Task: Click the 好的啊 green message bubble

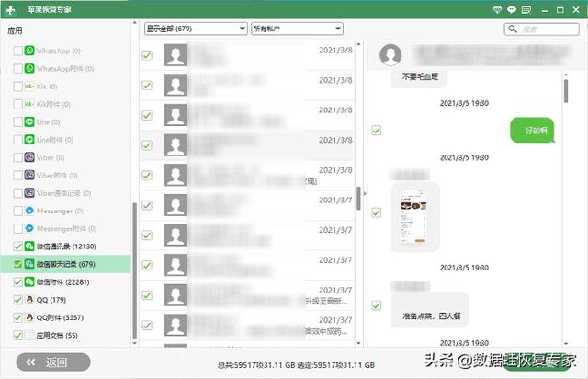Action: pos(532,131)
